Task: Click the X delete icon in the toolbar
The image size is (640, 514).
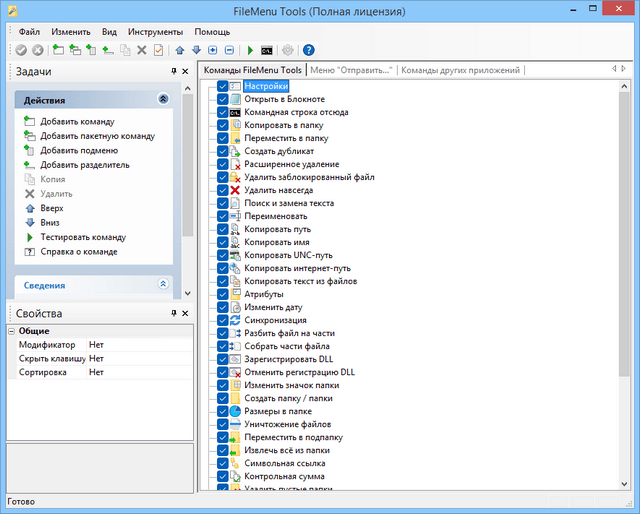Action: [x=142, y=50]
